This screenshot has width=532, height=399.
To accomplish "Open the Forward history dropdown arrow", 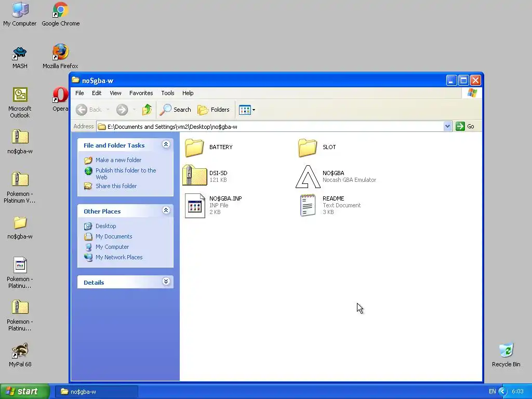I will coord(135,110).
